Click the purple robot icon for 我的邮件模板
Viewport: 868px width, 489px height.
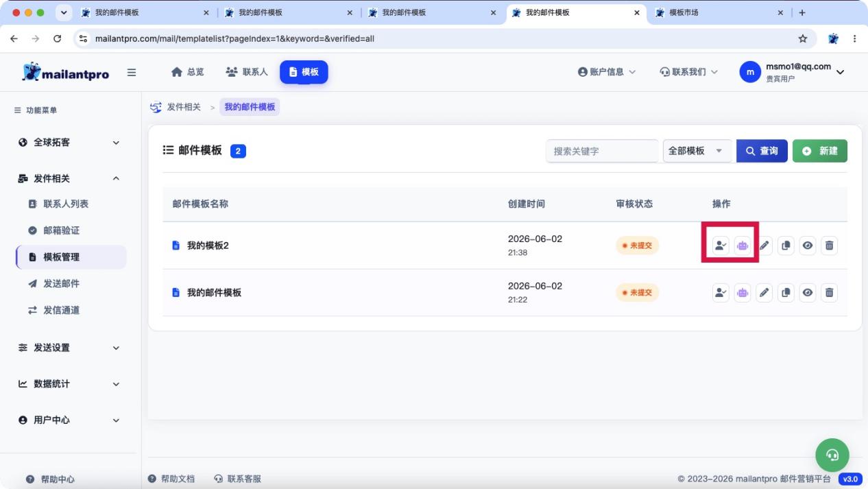pos(743,293)
